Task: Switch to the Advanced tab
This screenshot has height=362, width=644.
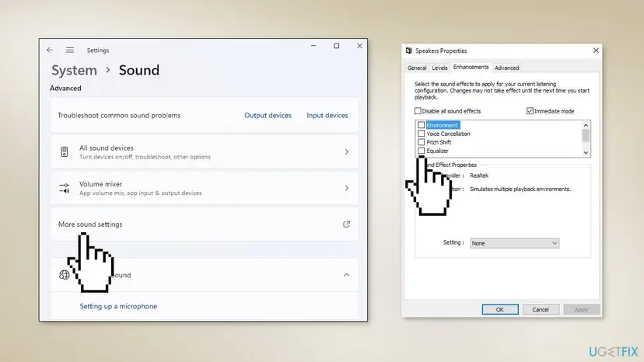Action: tap(506, 68)
